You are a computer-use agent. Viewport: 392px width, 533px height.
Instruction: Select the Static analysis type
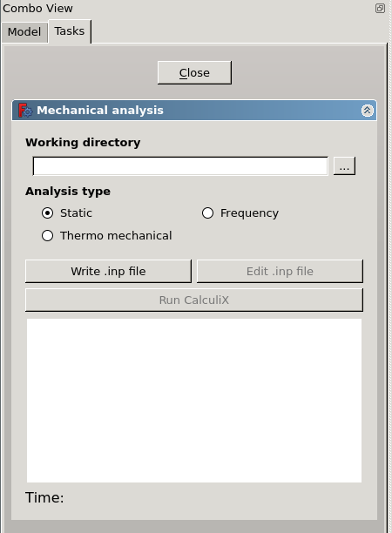coord(67,213)
